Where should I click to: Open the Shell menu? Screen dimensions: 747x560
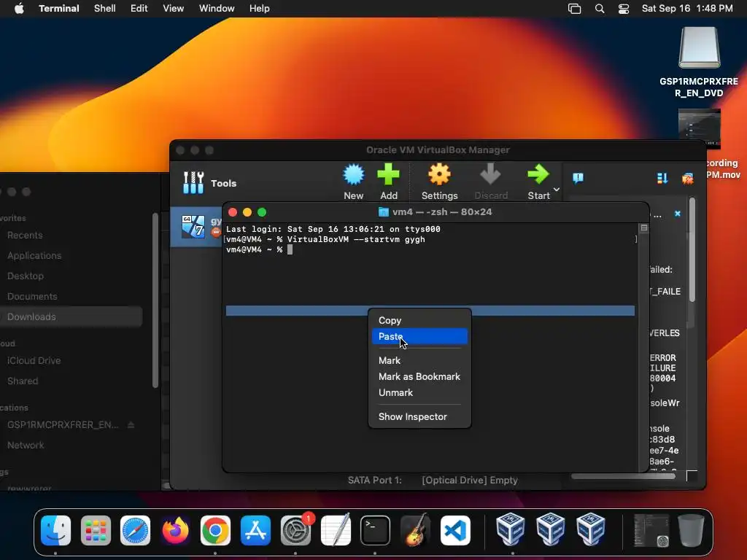105,9
